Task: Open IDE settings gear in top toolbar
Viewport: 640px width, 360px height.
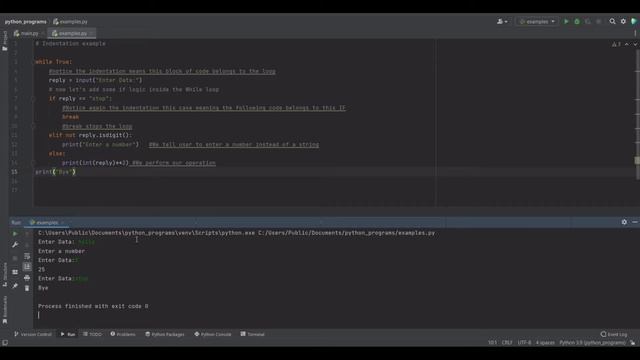Action: point(623,21)
